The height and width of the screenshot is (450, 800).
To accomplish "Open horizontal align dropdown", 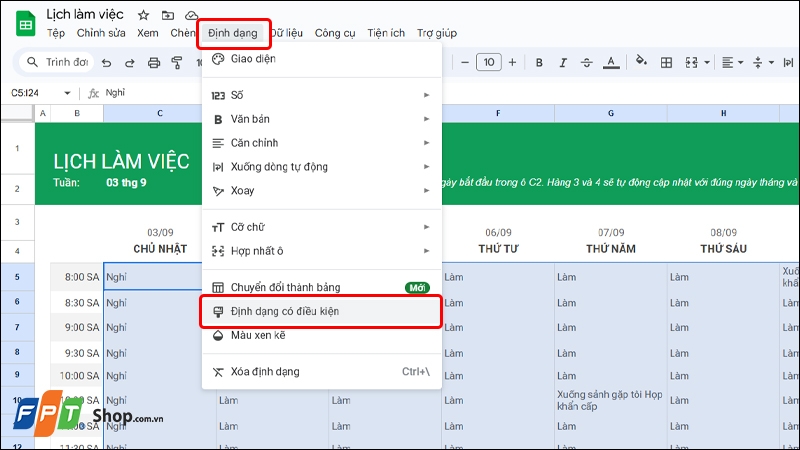I will (x=732, y=62).
